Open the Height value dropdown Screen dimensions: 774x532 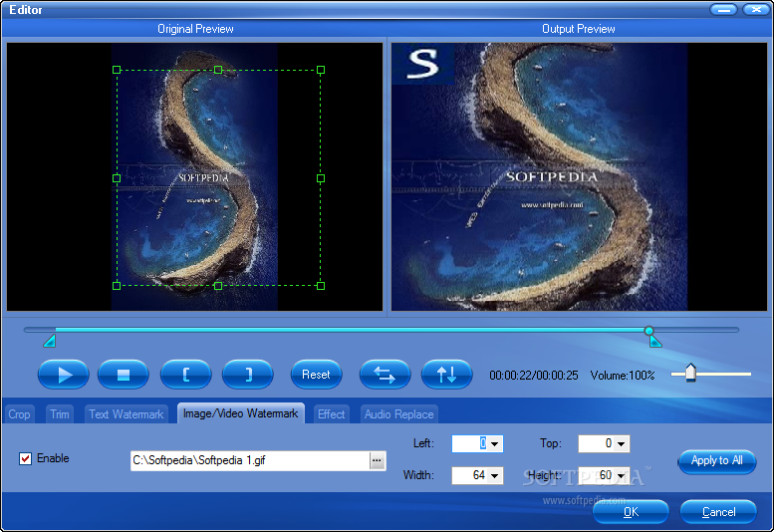point(621,475)
